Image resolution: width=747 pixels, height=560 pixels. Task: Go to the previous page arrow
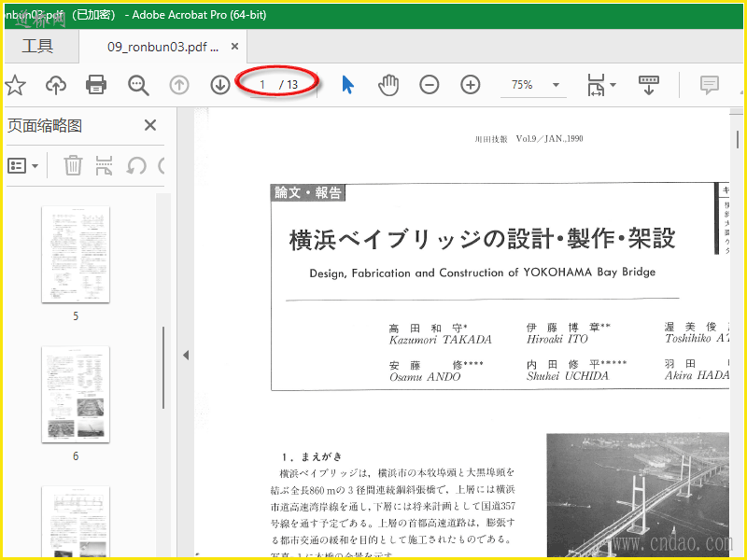179,85
